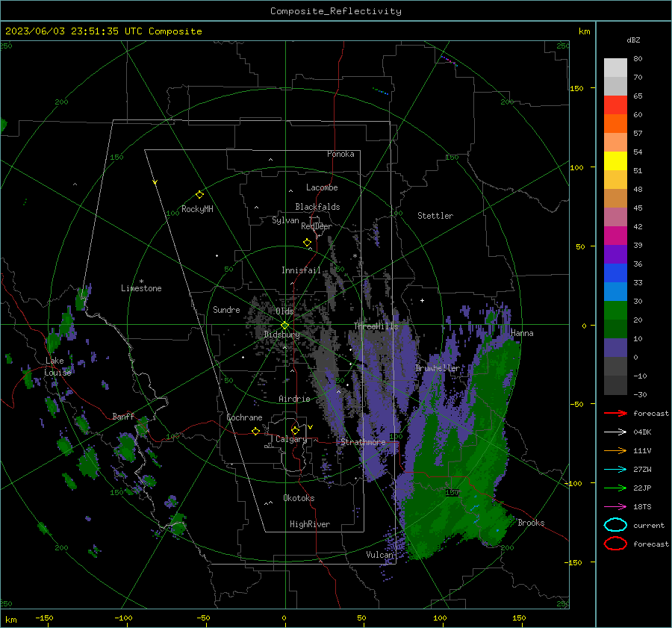Click the dBZ legend heading
The height and width of the screenshot is (628, 672).
[633, 40]
